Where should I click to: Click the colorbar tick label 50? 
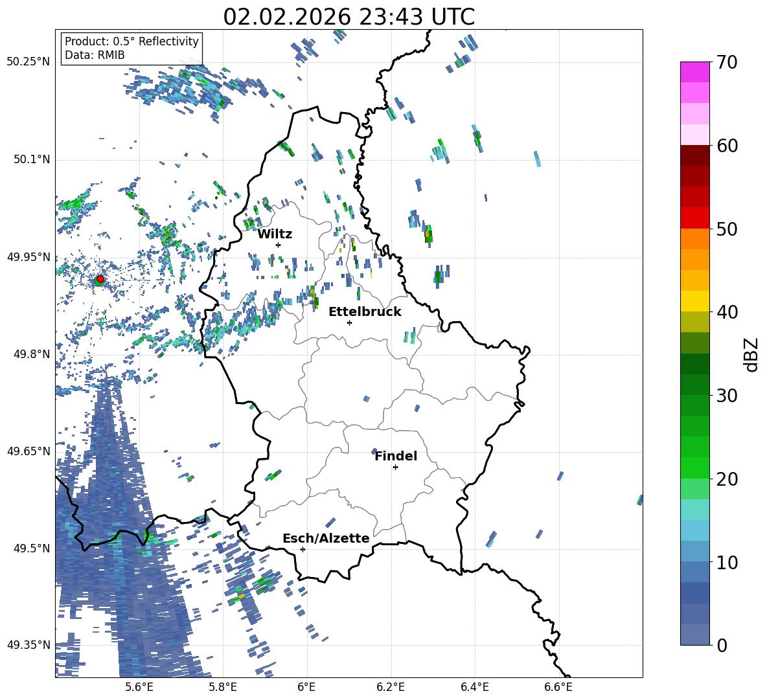(x=727, y=229)
